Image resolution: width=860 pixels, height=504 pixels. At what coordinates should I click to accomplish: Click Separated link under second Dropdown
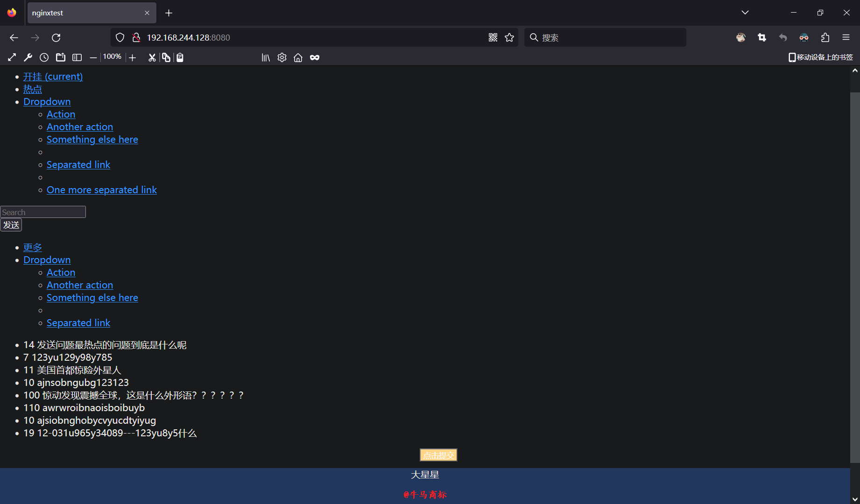tap(78, 323)
